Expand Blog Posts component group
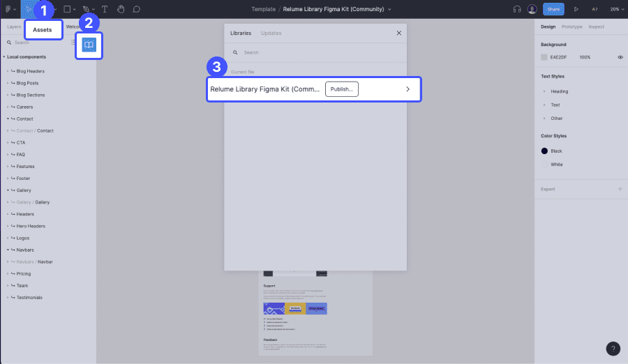628x364 pixels. pyautogui.click(x=8, y=83)
